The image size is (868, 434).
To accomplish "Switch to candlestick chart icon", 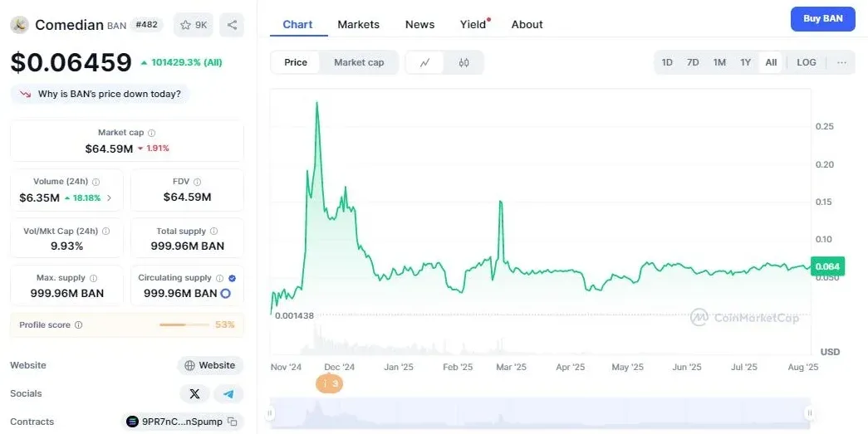I will [x=463, y=62].
